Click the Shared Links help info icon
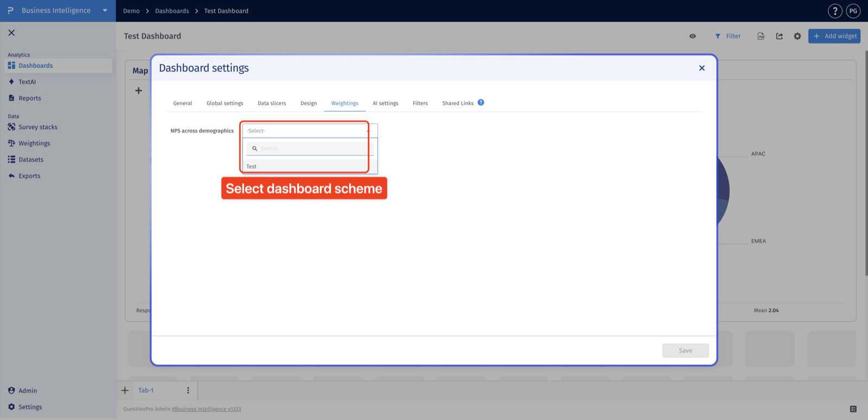The image size is (868, 420). [x=481, y=103]
